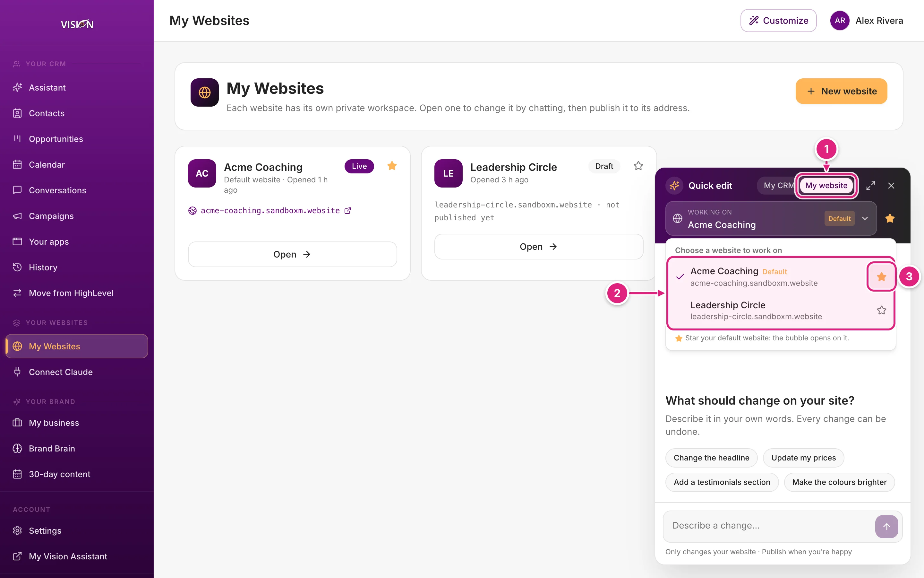
Task: Open Conversations sidebar item
Action: pos(77,190)
